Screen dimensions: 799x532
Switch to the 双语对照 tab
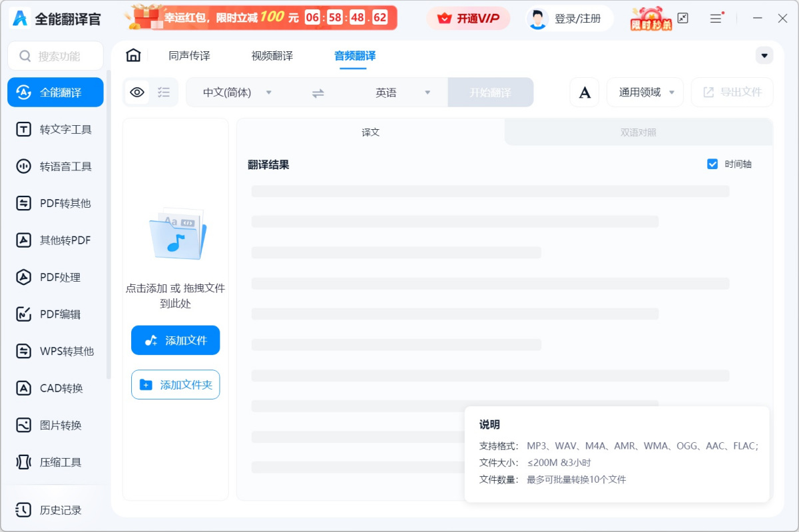point(638,132)
